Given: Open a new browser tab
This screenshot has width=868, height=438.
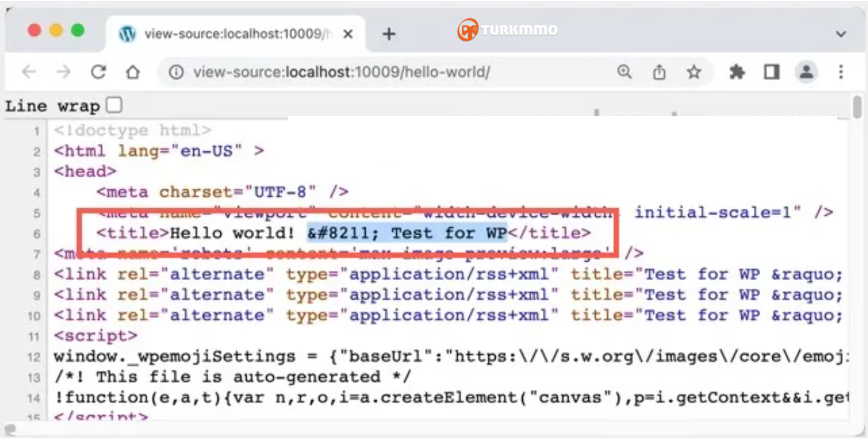Looking at the screenshot, I should coord(389,34).
